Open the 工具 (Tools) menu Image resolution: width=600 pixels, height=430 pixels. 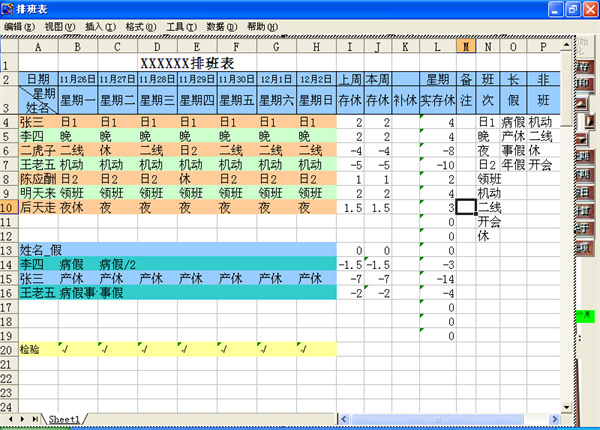182,27
